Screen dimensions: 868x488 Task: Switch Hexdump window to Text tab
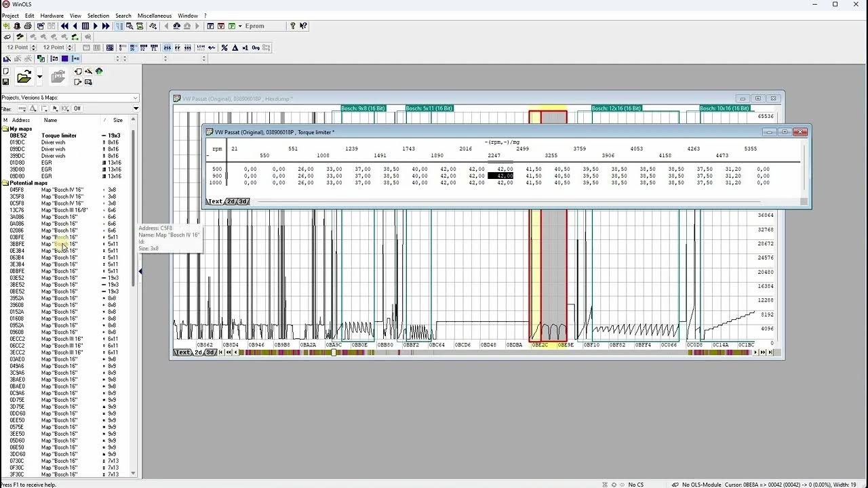click(183, 352)
